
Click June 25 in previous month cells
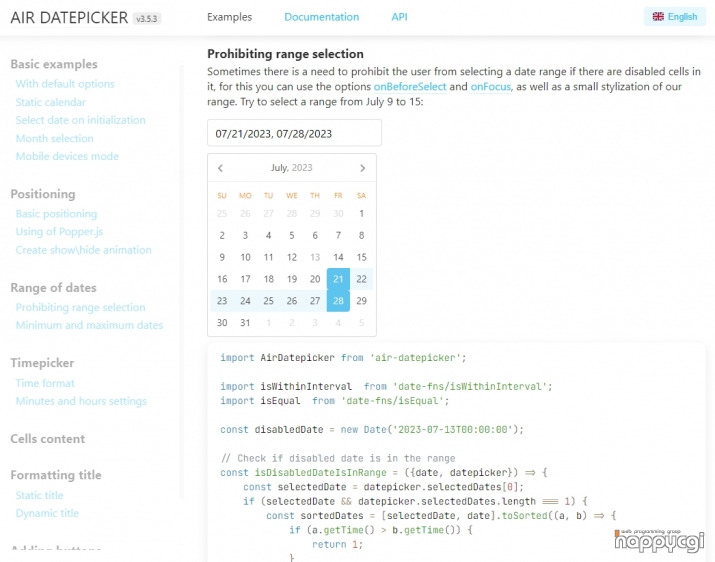coord(222,213)
